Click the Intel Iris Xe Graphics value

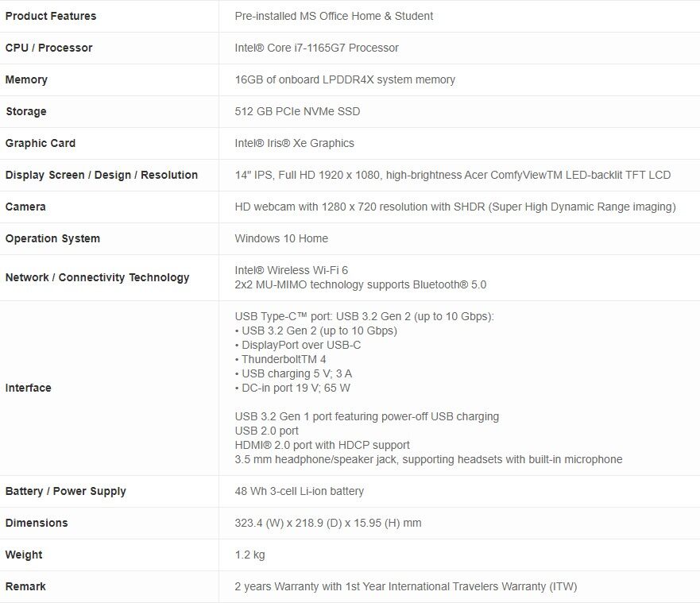[x=294, y=143]
